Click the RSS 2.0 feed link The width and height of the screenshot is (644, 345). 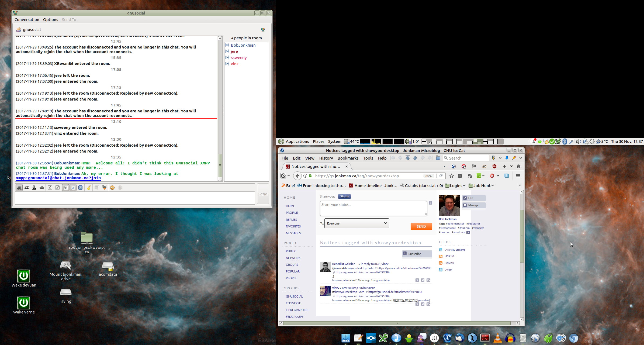click(449, 263)
